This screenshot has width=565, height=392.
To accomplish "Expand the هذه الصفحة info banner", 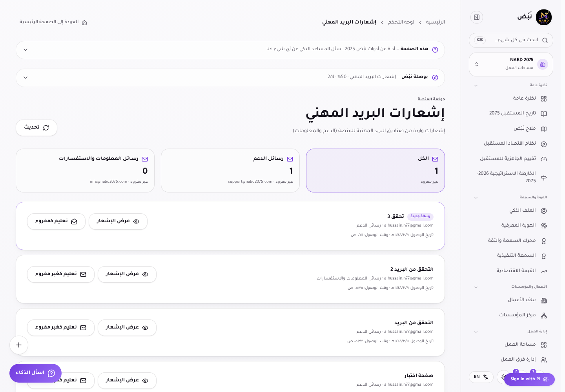I will tap(230, 50).
